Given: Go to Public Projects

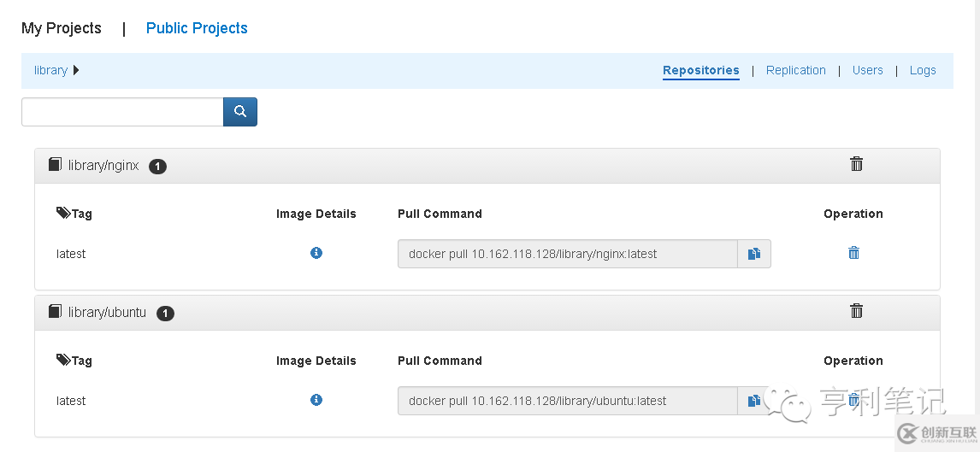Looking at the screenshot, I should (x=197, y=28).
